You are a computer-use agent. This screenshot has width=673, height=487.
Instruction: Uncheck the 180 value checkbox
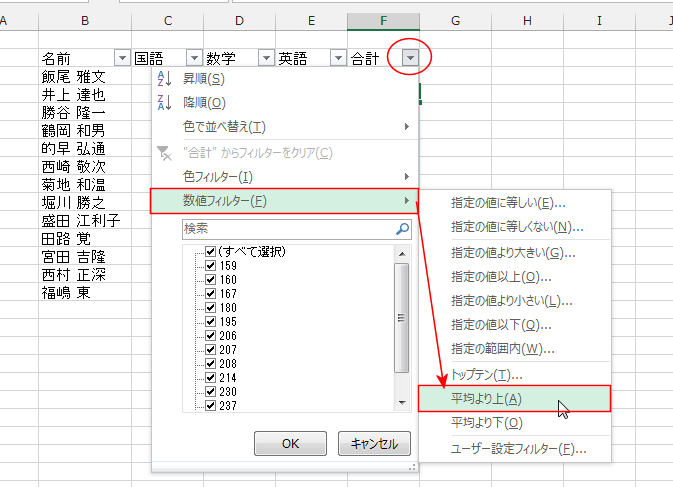[210, 308]
